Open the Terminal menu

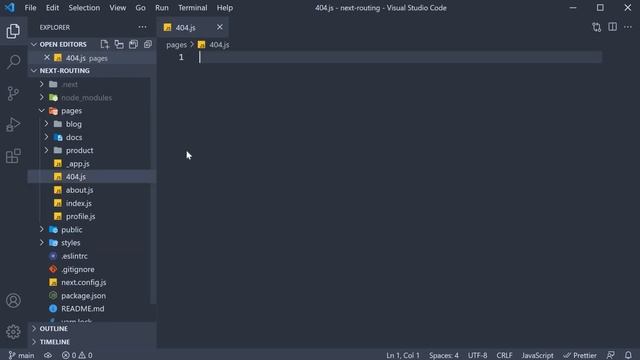193,8
